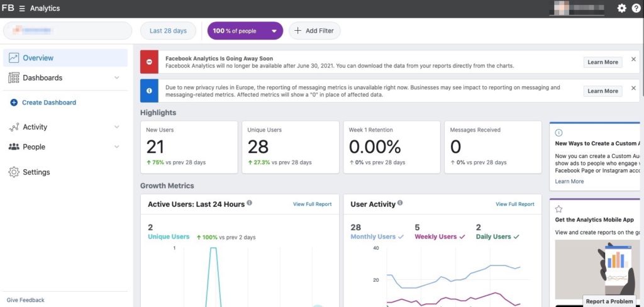Open settings gear in top bar
Image resolution: width=644 pixels, height=307 pixels.
click(622, 8)
